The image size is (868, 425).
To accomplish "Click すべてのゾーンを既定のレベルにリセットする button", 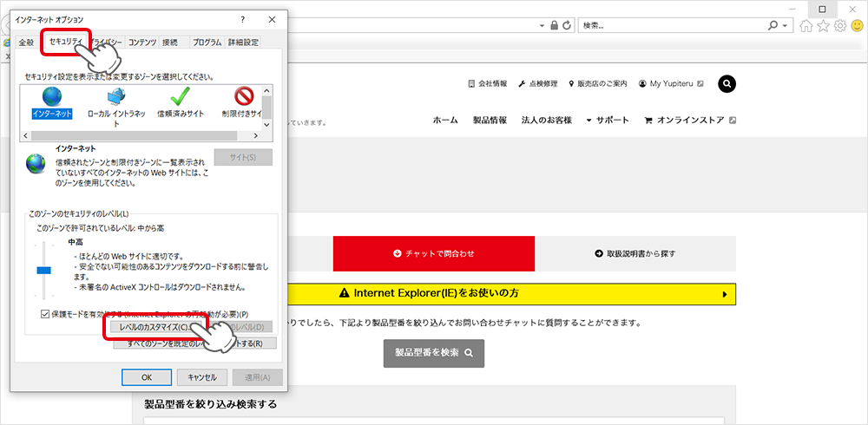I will click(x=194, y=343).
